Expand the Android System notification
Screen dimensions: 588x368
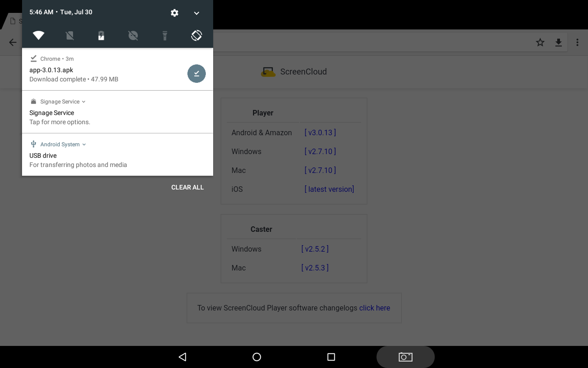coord(84,144)
